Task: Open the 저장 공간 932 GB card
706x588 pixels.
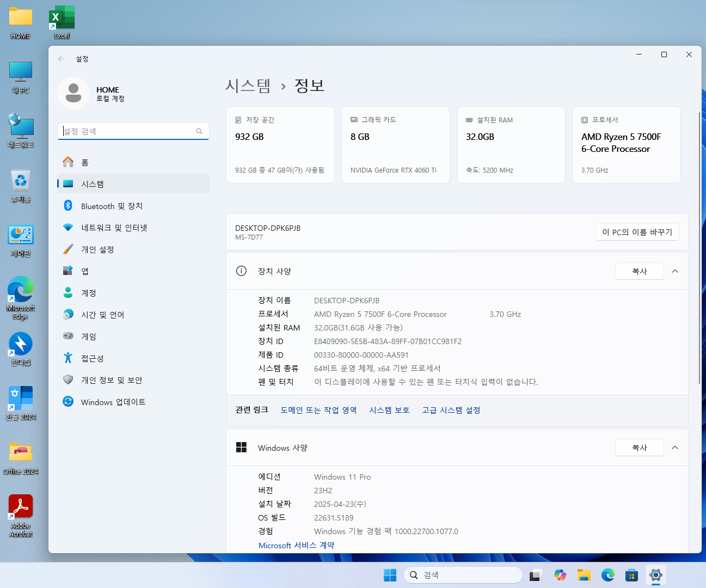Action: [x=280, y=145]
